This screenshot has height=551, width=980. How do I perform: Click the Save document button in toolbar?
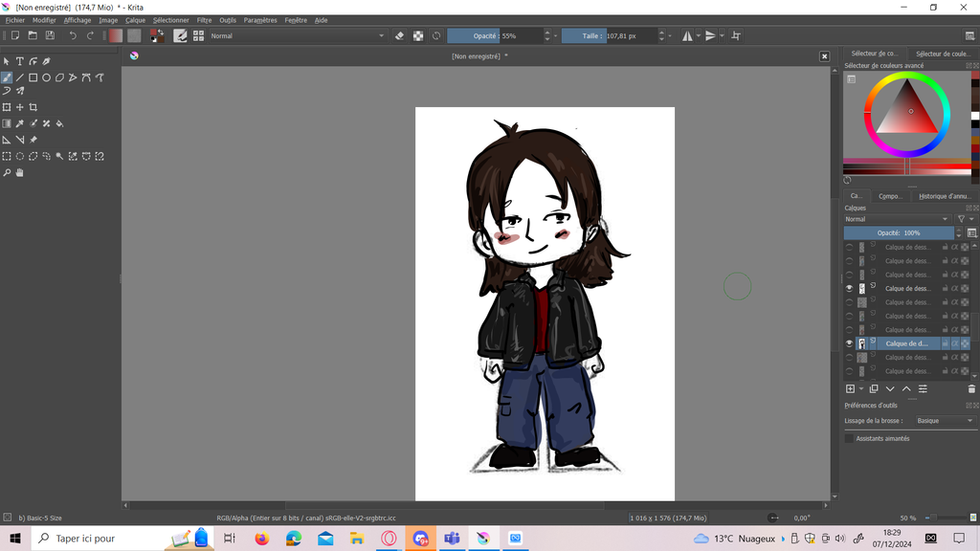tap(49, 36)
